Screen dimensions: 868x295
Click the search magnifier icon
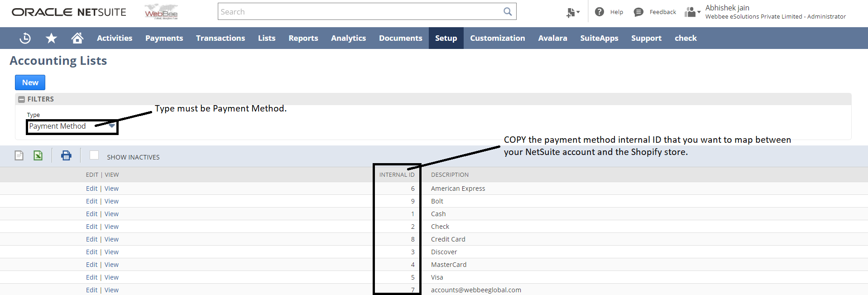508,12
